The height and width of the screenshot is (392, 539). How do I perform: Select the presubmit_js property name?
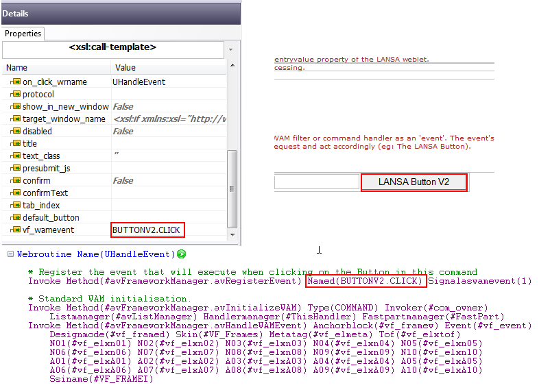[x=47, y=168]
